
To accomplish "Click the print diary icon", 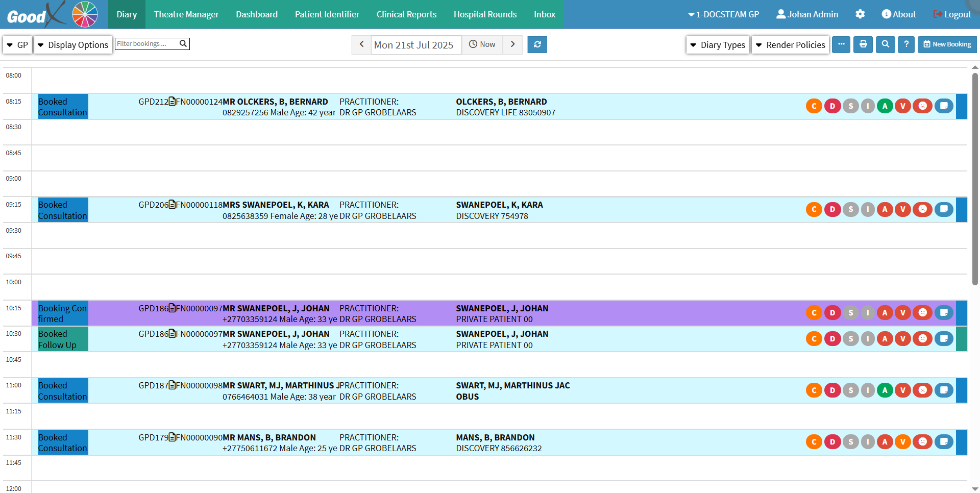I will [x=863, y=45].
